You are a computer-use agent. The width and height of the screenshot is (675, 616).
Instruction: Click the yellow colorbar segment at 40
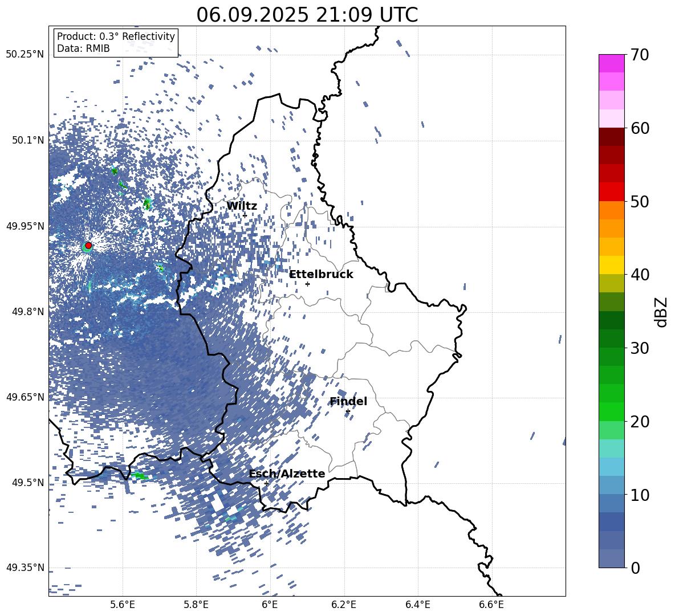[x=611, y=265]
